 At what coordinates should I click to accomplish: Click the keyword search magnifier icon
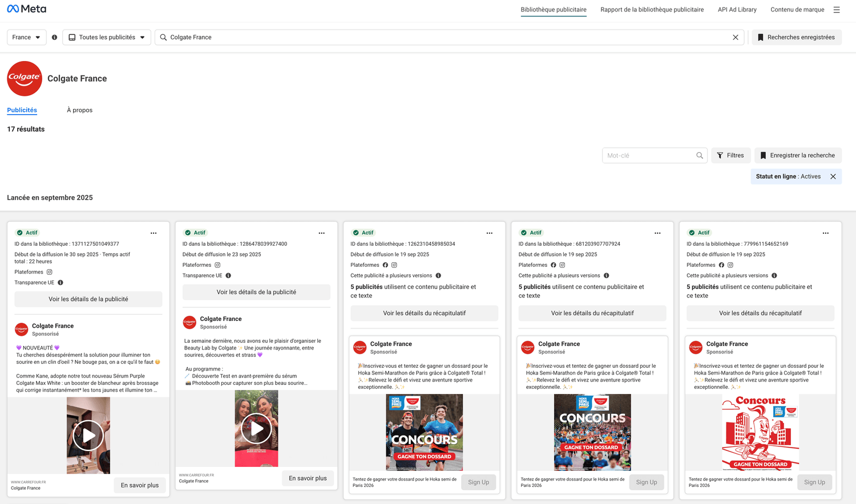[x=700, y=156]
